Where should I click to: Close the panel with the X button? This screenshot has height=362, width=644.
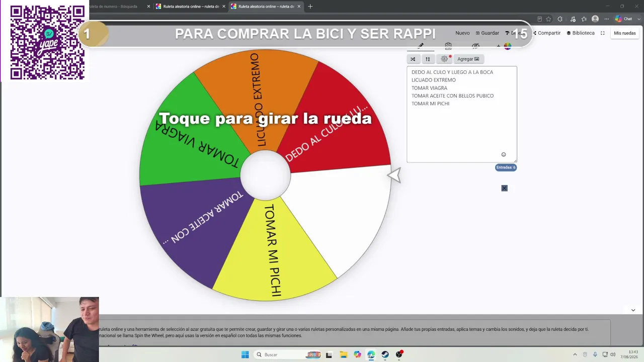pos(504,188)
